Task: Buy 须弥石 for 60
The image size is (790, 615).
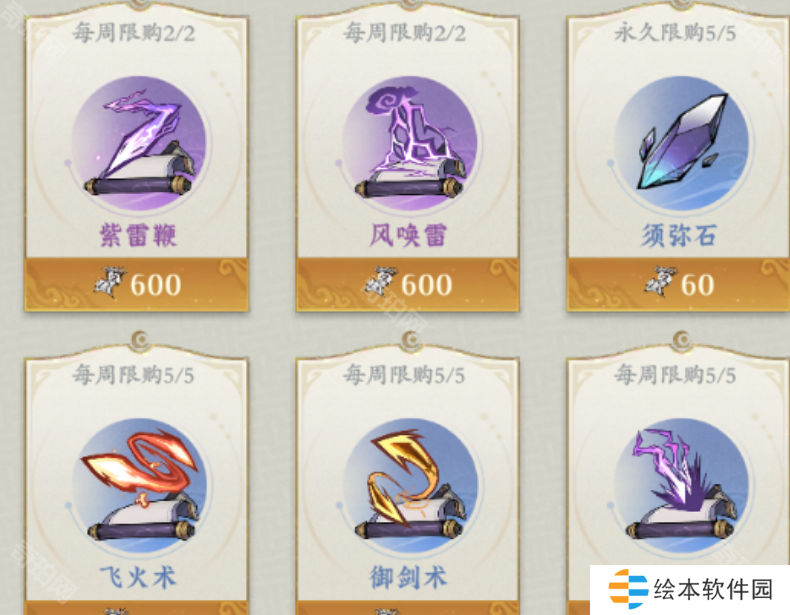Action: pyautogui.click(x=678, y=284)
